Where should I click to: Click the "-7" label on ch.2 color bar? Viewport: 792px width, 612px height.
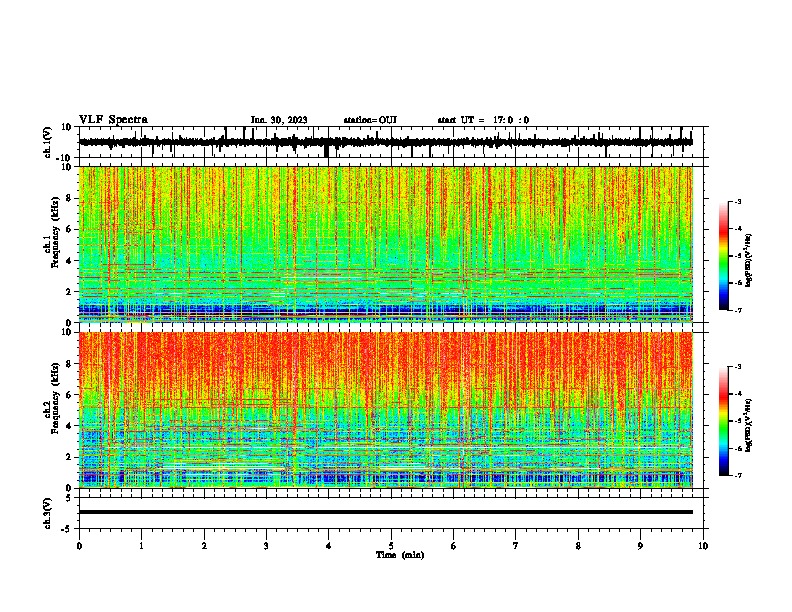(737, 476)
